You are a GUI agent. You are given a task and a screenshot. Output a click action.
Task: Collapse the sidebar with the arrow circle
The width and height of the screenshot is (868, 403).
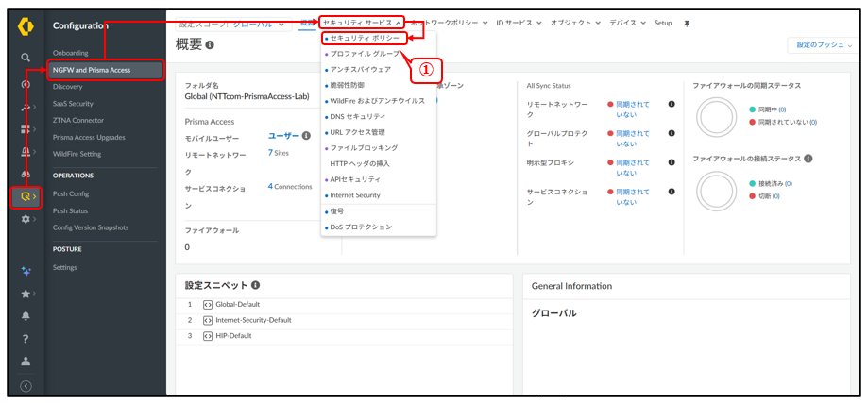(x=26, y=386)
